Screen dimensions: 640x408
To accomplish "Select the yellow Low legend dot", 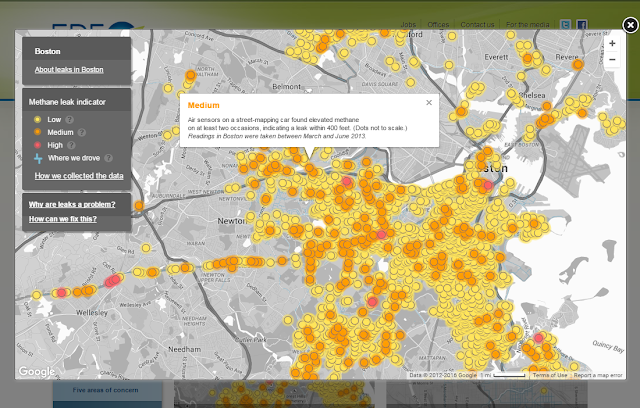I will tap(37, 120).
